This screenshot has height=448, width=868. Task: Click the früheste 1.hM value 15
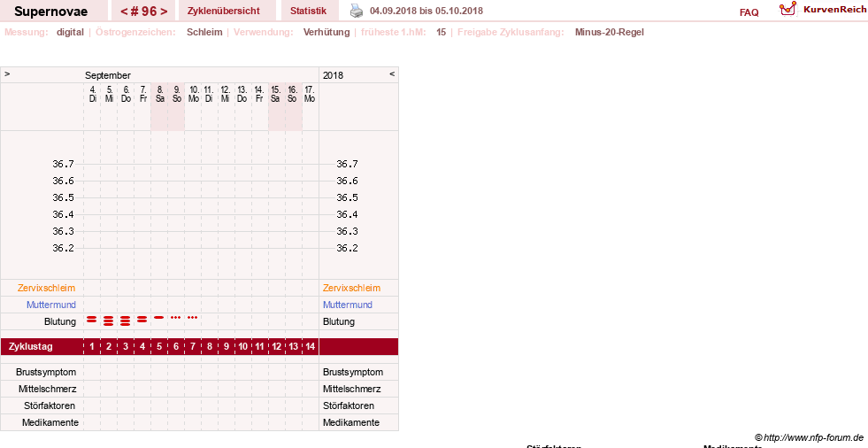coord(442,32)
